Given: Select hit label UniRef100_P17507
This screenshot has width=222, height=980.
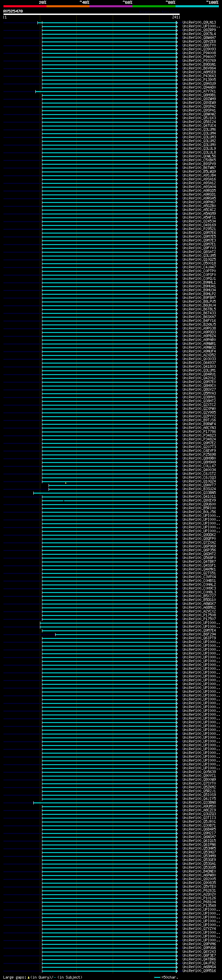Looking at the screenshot, I should click(199, 619).
